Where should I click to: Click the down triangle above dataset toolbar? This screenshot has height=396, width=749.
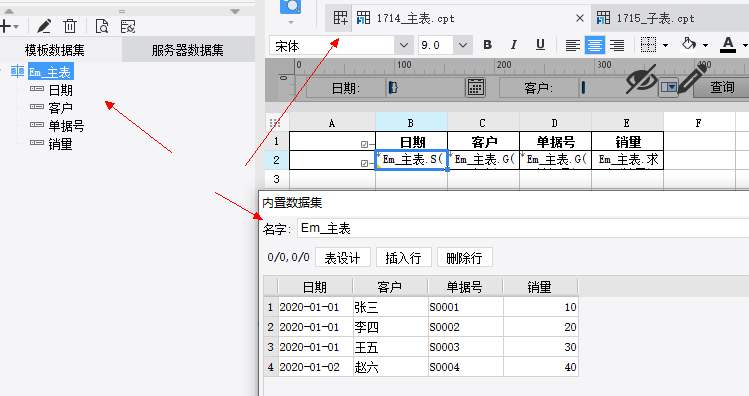click(235, 11)
